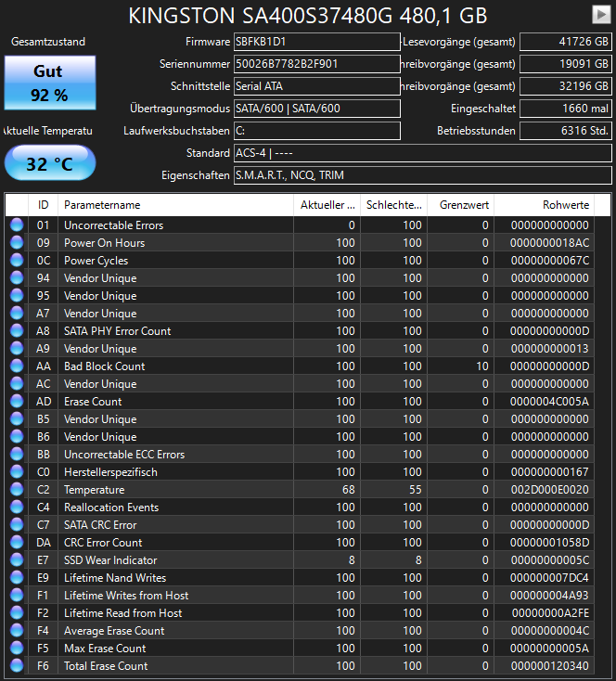
Task: Select raw value 002D000E0020
Action: 549,490
